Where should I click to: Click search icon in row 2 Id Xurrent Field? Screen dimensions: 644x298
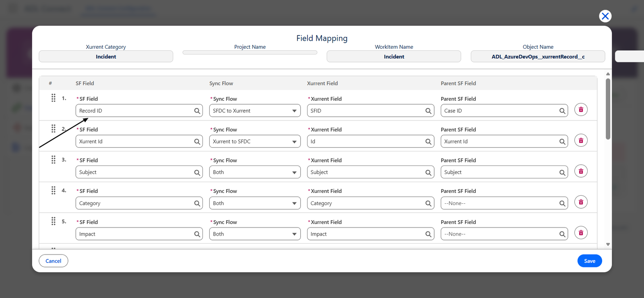point(428,141)
